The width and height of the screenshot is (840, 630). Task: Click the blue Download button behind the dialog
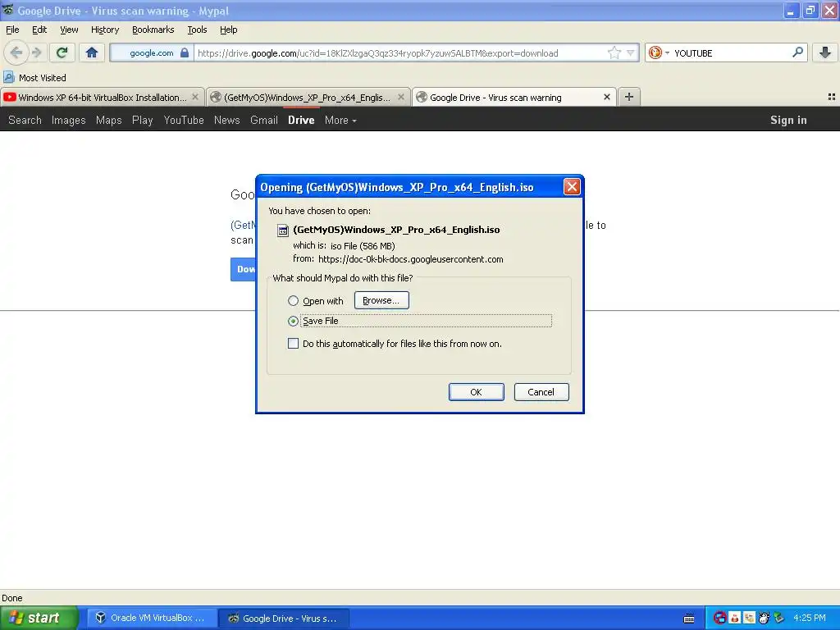pos(244,269)
